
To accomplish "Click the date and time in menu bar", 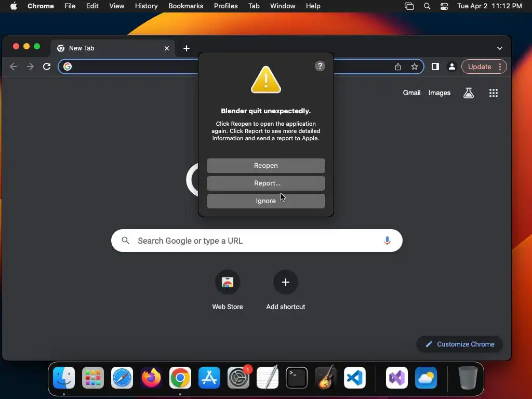I will 489,6.
